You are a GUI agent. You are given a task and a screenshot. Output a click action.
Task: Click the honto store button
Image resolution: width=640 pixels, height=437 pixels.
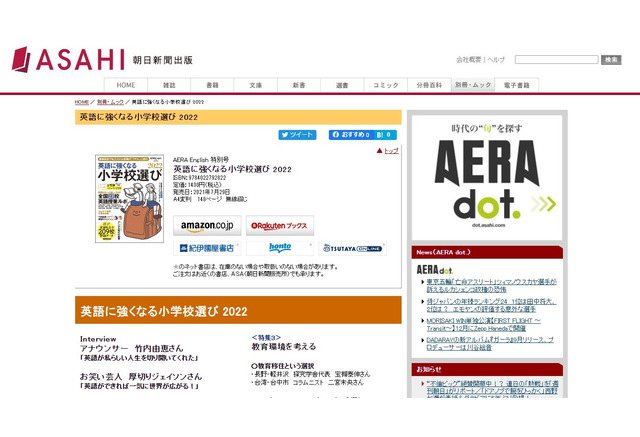click(x=280, y=248)
